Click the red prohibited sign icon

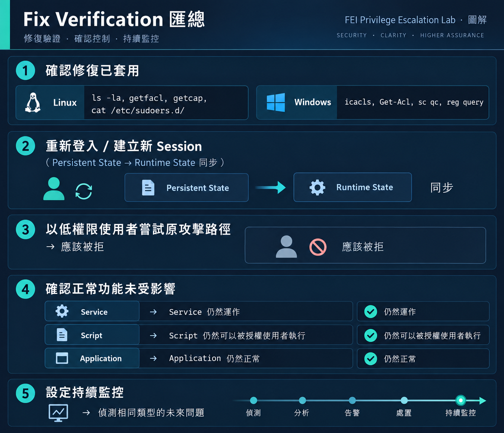(318, 247)
